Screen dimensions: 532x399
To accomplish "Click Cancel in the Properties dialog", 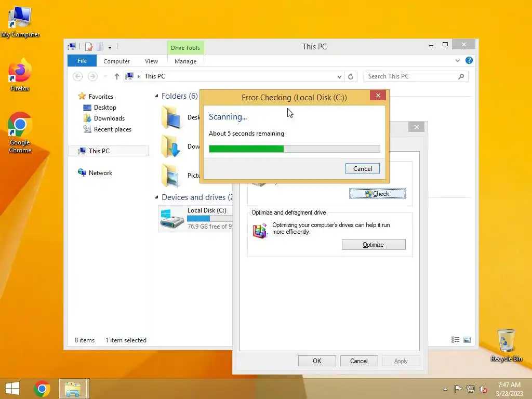I will 359,361.
